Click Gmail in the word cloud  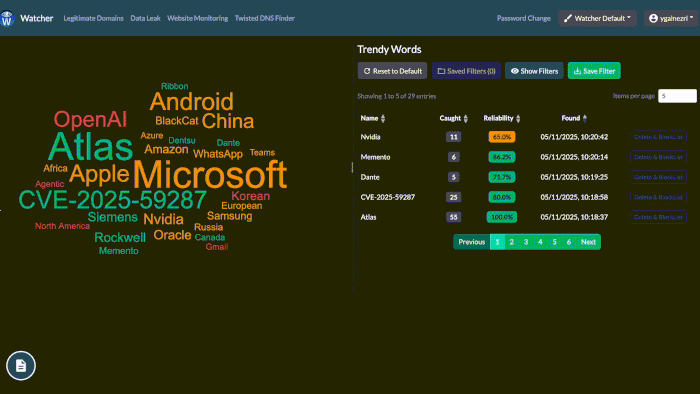pyautogui.click(x=217, y=247)
